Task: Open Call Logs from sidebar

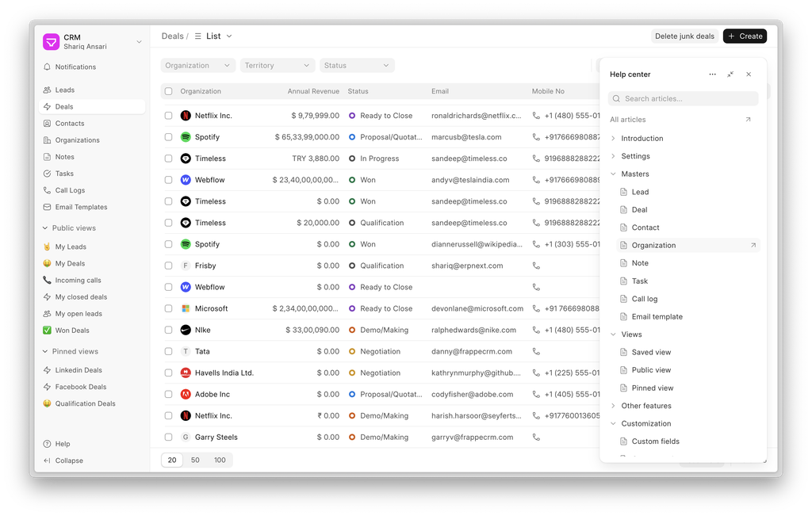Action: [x=70, y=190]
